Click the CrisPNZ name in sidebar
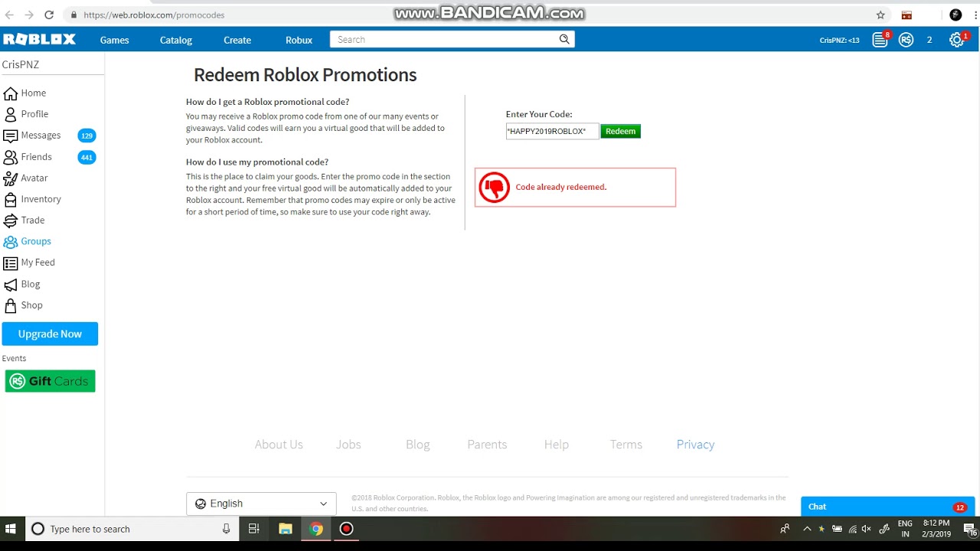The width and height of the screenshot is (980, 551). tap(21, 65)
